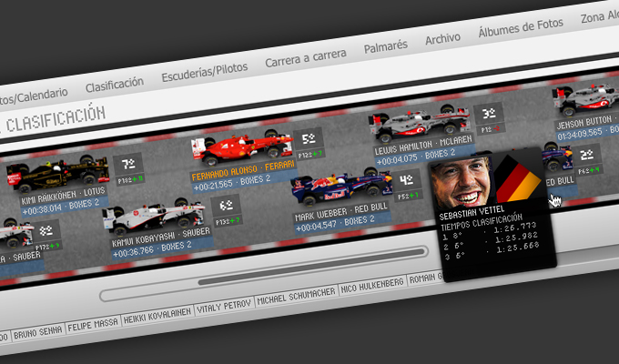Viewport: 619px width, 364px height.
Task: Select Vitaly Petrov driver tab
Action: click(x=224, y=306)
